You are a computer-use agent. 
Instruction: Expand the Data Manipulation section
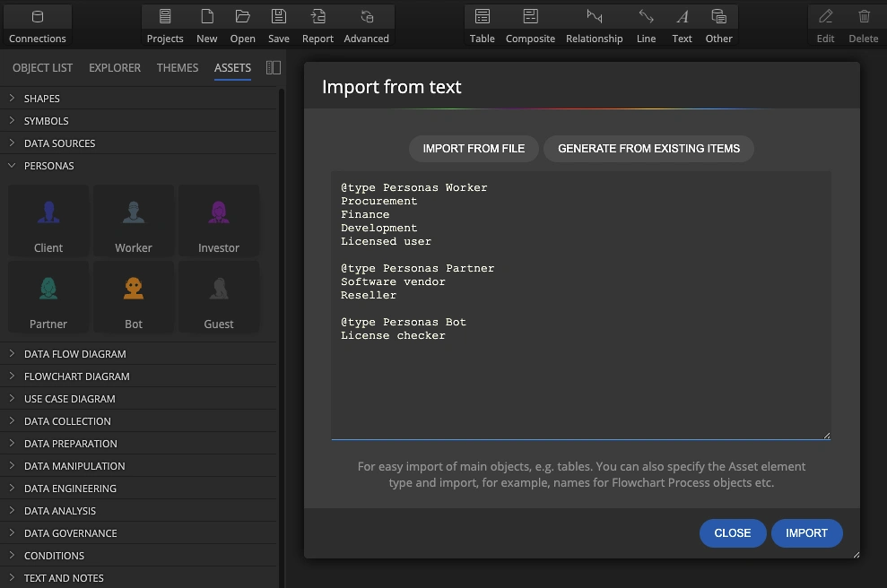tap(139, 466)
